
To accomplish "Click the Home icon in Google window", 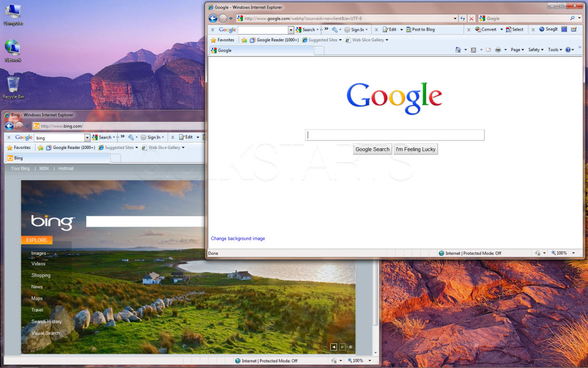I will coord(458,49).
